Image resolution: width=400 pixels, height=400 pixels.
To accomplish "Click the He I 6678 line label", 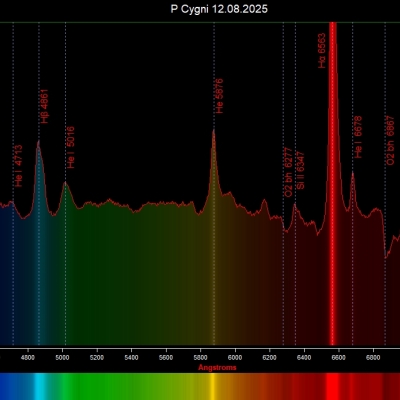I will [x=358, y=137].
